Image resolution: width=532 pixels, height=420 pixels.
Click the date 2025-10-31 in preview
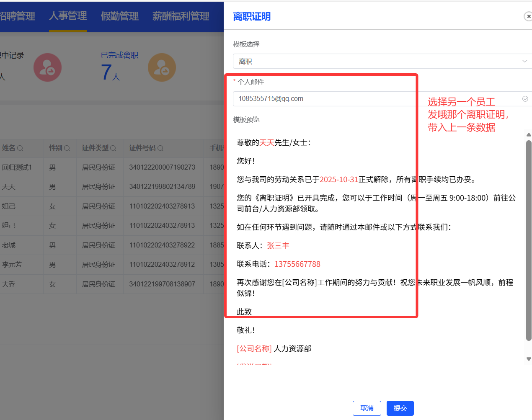click(339, 180)
